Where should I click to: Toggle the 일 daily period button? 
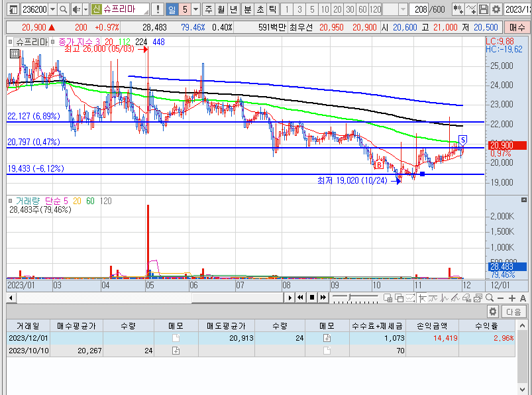(172, 9)
